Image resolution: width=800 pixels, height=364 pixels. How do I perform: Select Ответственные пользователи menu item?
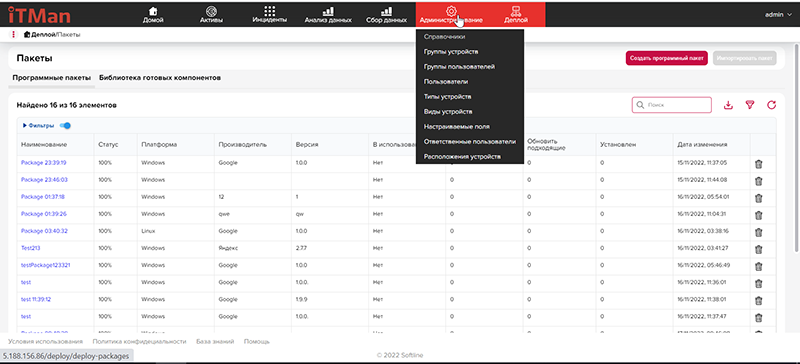(x=469, y=141)
